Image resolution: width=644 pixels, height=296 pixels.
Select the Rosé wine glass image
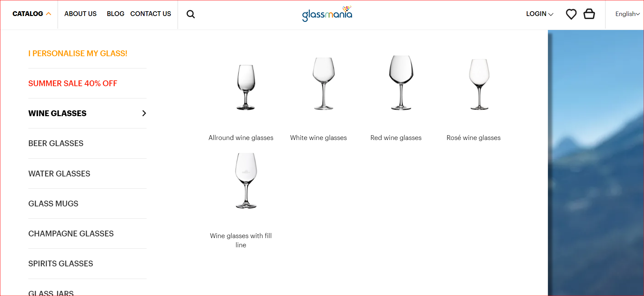tap(479, 84)
